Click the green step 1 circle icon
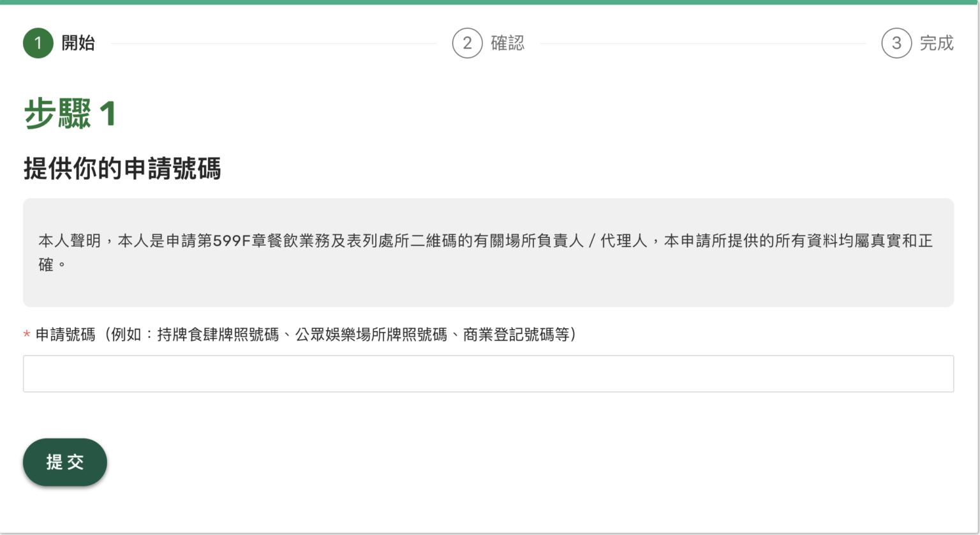The height and width of the screenshot is (535, 980). click(38, 43)
